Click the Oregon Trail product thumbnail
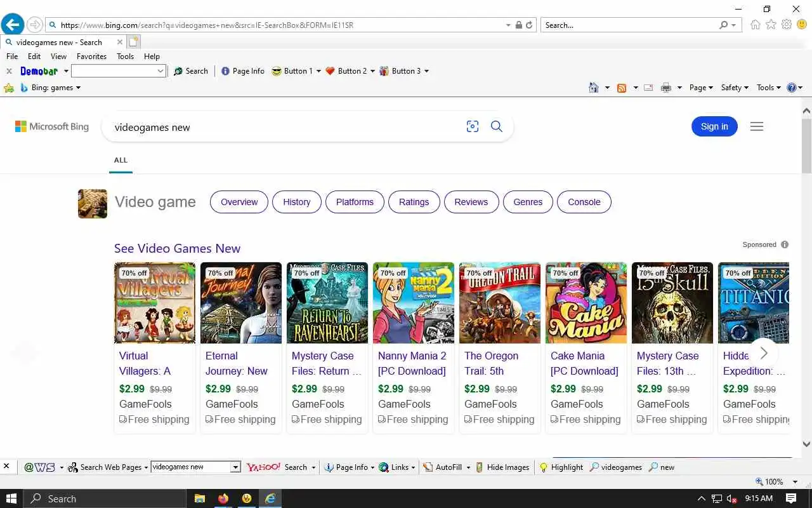The height and width of the screenshot is (508, 812). (x=500, y=303)
